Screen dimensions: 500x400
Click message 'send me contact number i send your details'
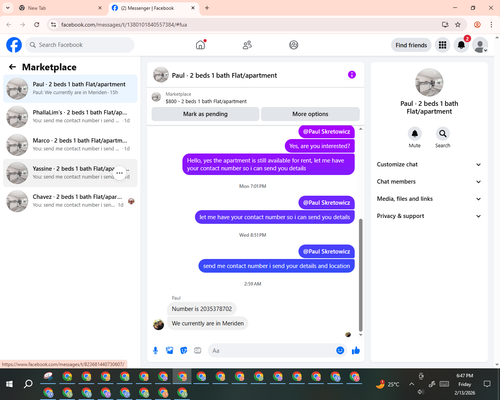(276, 266)
